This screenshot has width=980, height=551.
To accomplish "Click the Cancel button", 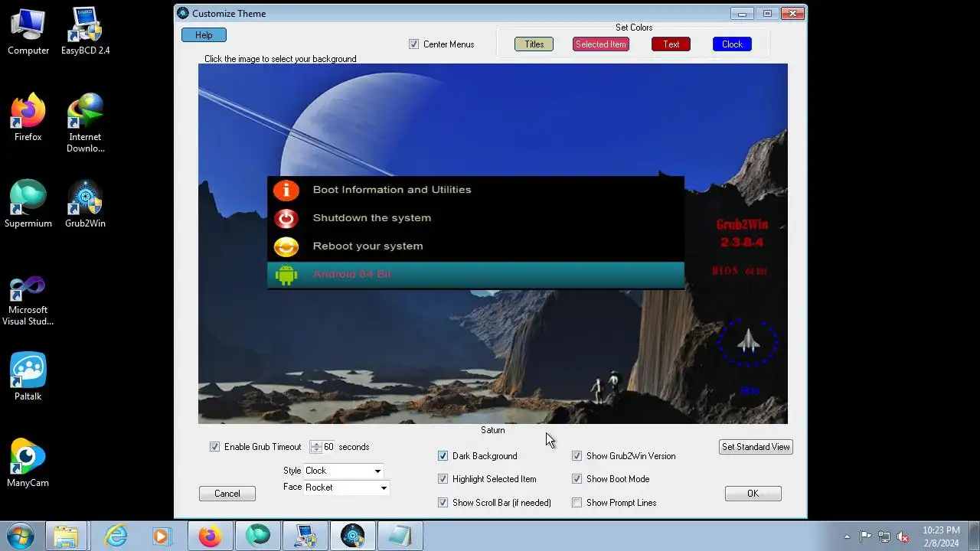I will tap(227, 494).
